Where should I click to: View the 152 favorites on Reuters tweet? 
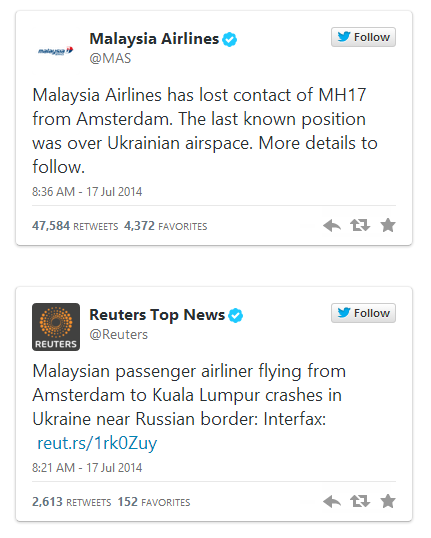click(154, 502)
